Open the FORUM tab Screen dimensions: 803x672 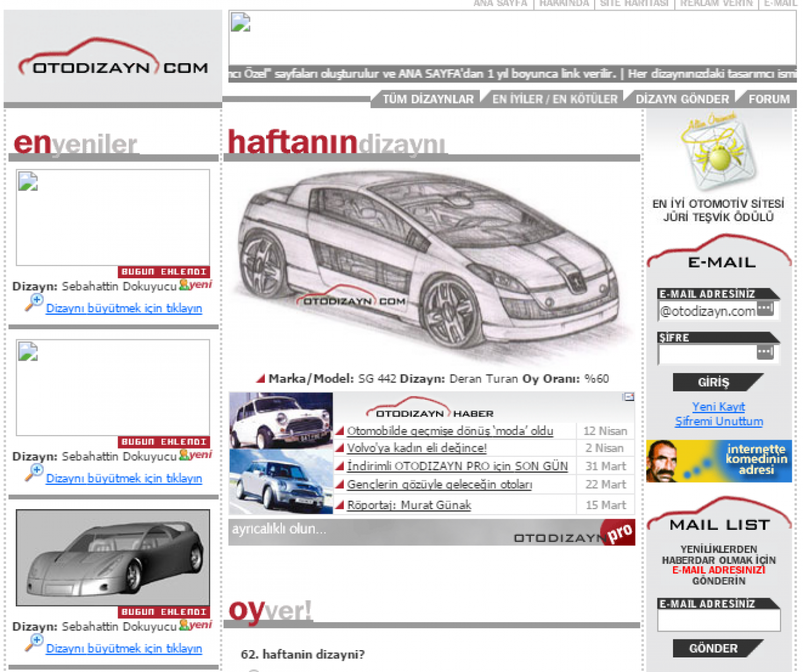(x=769, y=99)
